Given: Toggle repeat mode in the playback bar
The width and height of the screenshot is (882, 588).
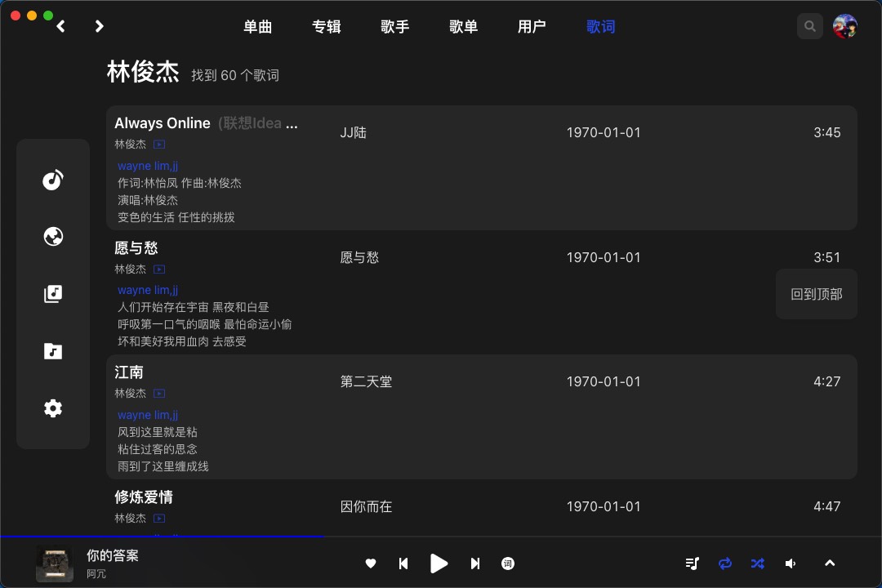Looking at the screenshot, I should click(725, 563).
